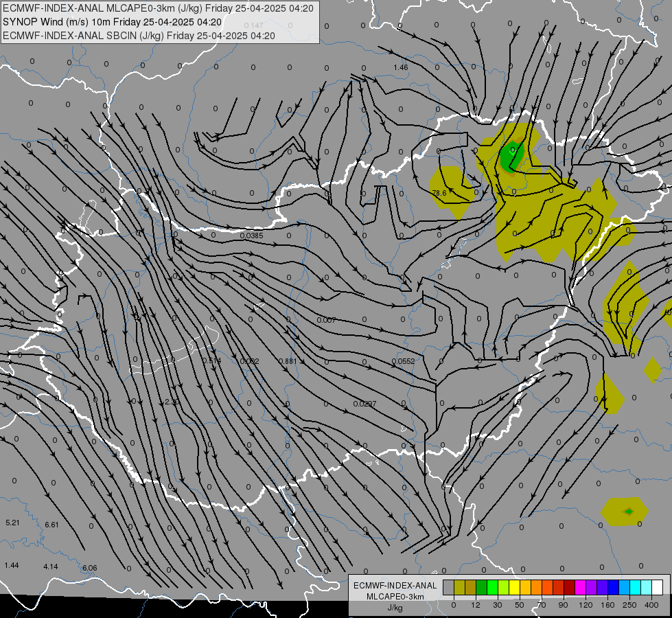
Task: Select the golden amber legend swatch
Action: tap(525, 587)
